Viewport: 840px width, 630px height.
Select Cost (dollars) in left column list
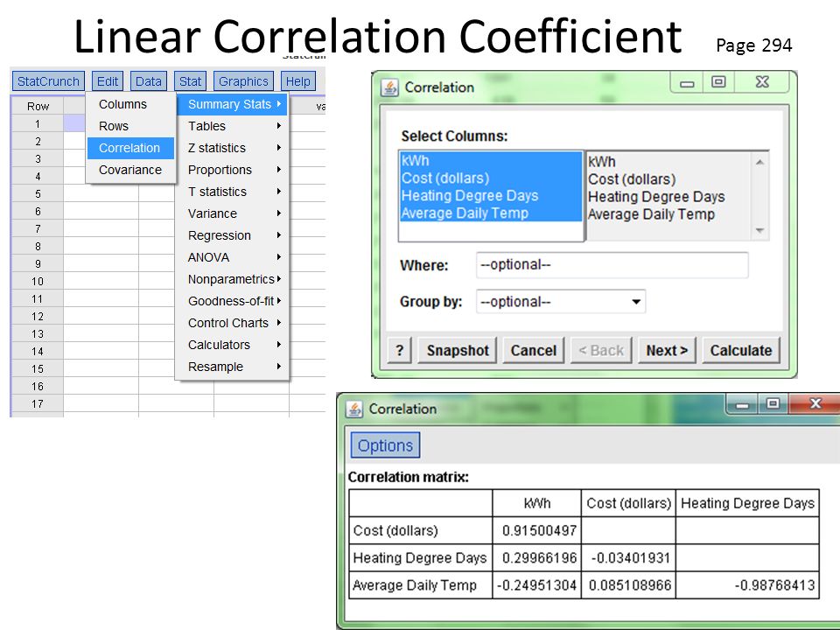(491, 178)
